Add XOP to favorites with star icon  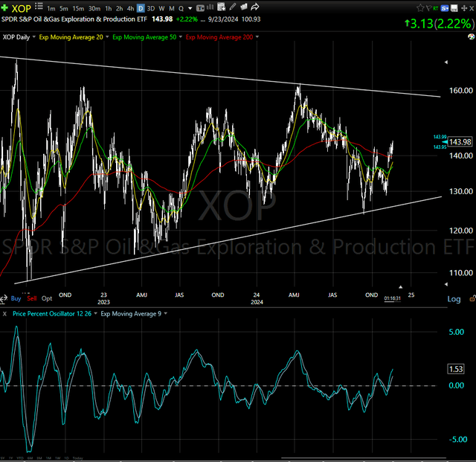[420, 8]
